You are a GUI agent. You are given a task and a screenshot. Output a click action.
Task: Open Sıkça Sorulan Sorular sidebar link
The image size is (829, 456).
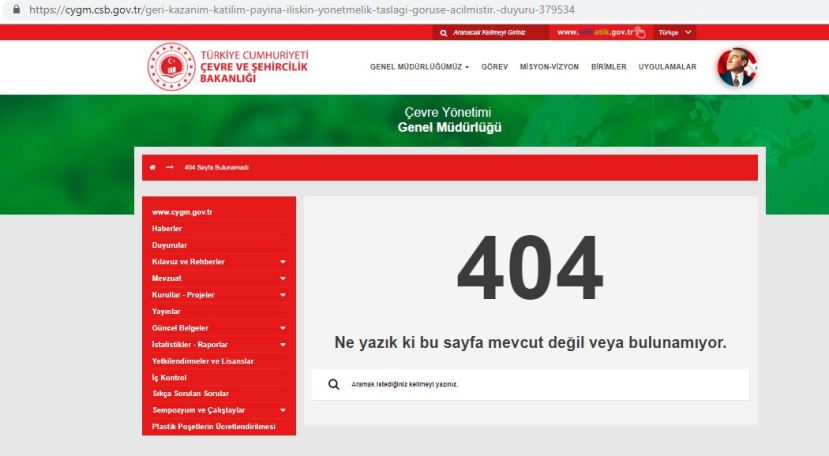(x=190, y=394)
